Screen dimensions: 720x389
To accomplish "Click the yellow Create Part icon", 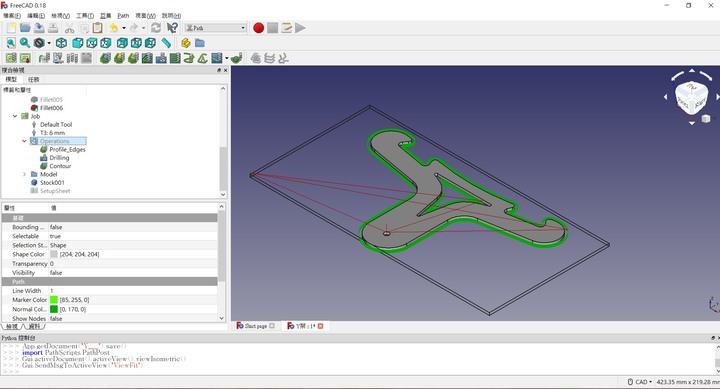I will (186, 43).
